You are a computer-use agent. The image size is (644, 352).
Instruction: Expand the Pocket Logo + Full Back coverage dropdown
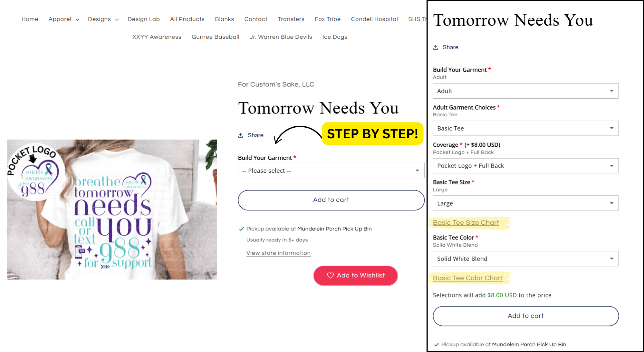tap(525, 166)
